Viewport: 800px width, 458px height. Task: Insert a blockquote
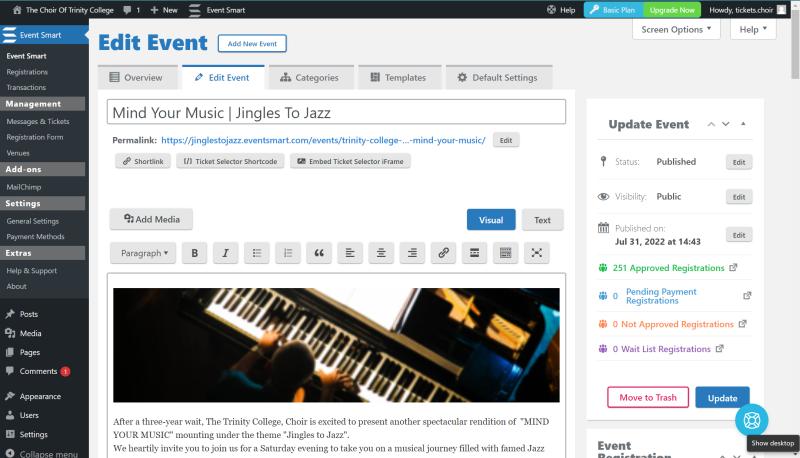click(x=318, y=253)
